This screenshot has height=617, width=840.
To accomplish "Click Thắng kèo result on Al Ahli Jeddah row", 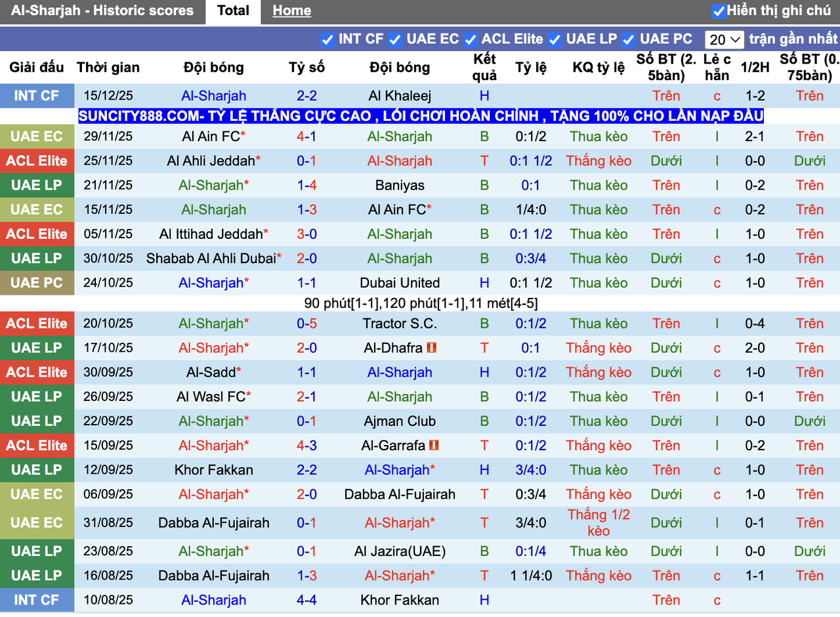I will pos(598,161).
